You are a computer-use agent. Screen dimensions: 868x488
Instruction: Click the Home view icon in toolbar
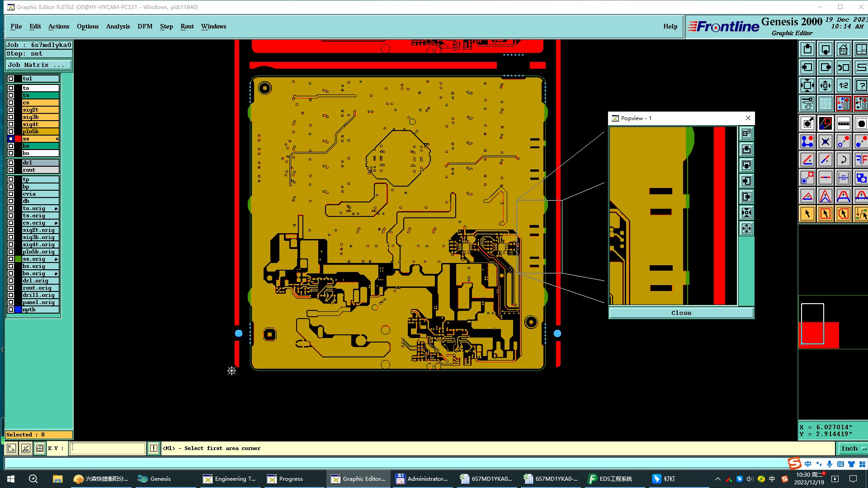pyautogui.click(x=843, y=49)
